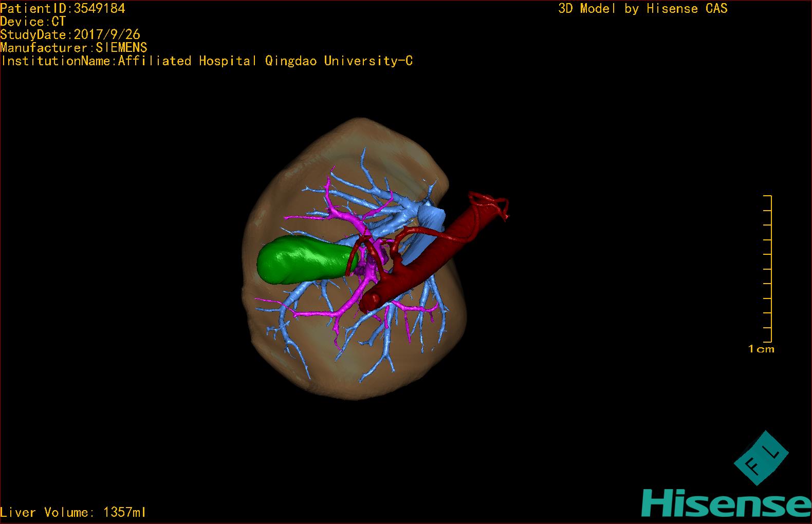This screenshot has height=524, width=812.
Task: Click the 3D Model by Hisense CAS text
Action: coord(643,9)
